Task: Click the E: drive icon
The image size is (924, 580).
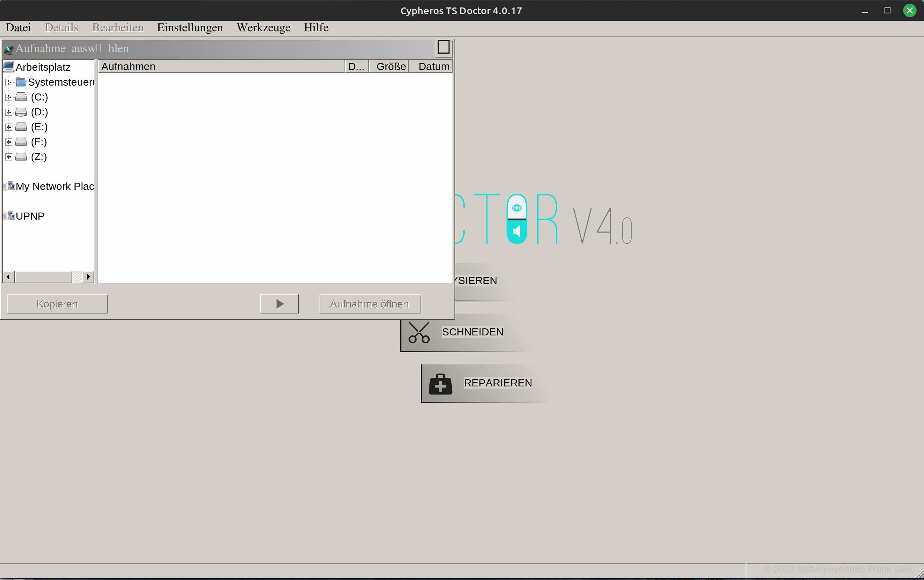Action: click(21, 127)
